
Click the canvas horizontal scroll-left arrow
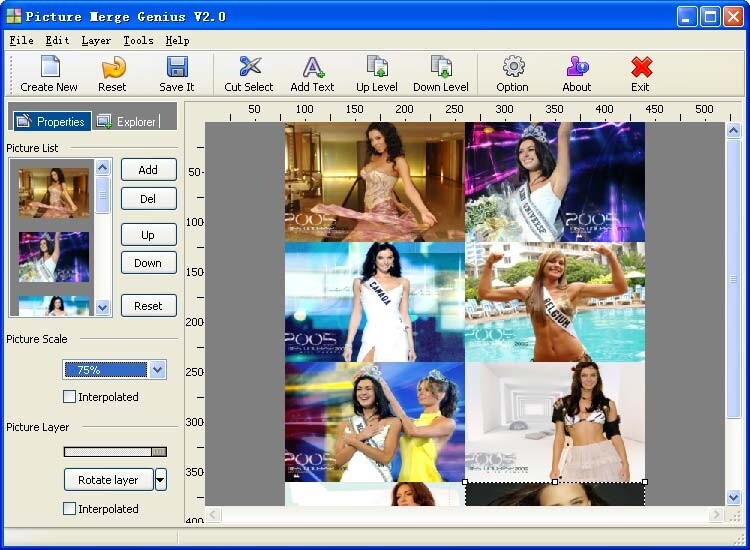pos(213,515)
